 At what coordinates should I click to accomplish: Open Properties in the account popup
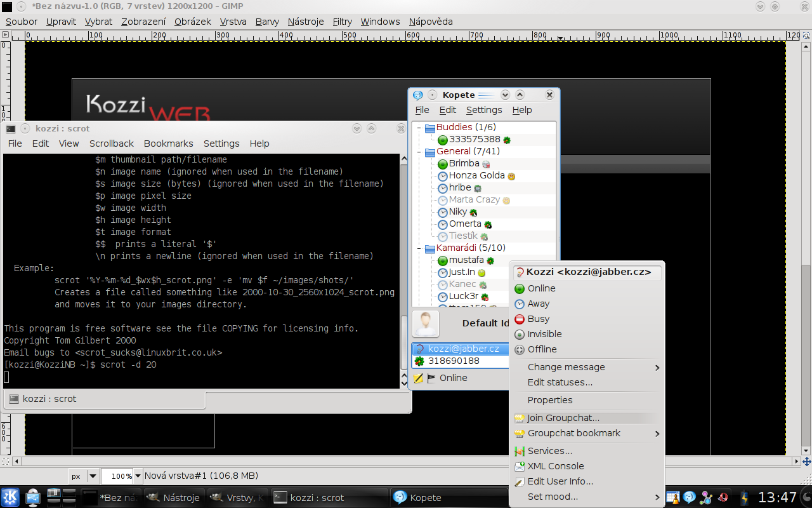click(587, 400)
